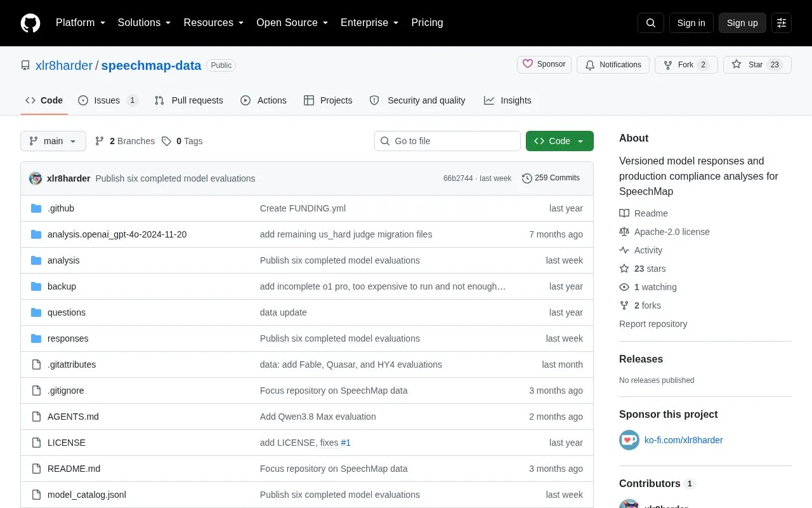Expand the Resources menu
The height and width of the screenshot is (508, 812).
click(x=214, y=23)
